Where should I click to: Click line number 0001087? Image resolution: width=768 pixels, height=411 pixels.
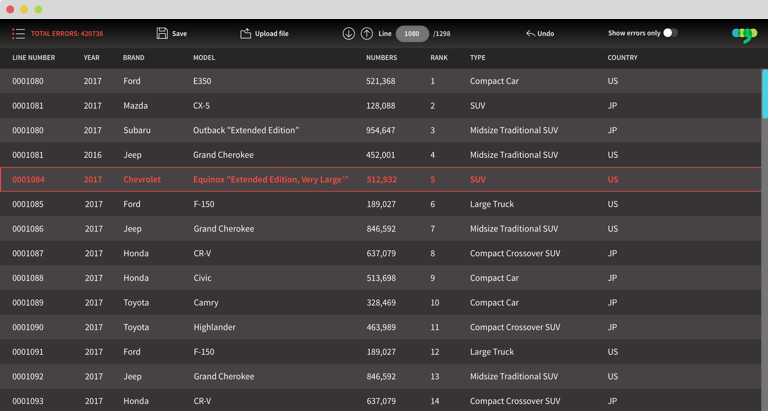point(28,253)
